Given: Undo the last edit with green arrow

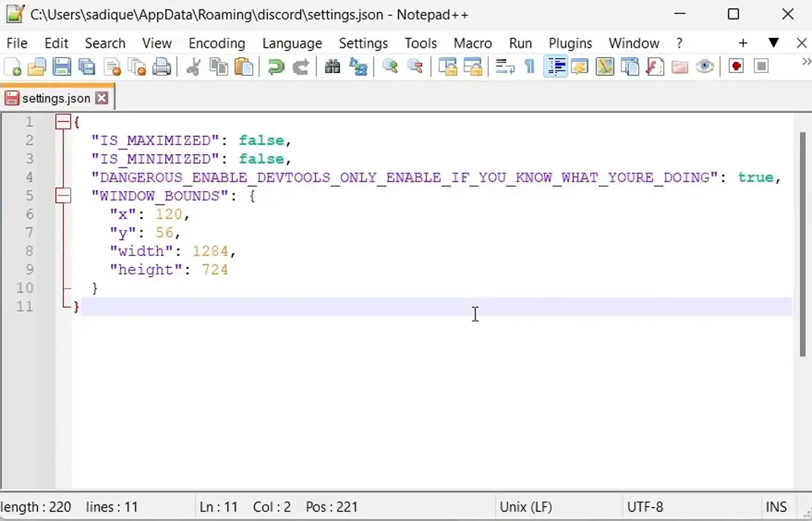Looking at the screenshot, I should (x=275, y=67).
